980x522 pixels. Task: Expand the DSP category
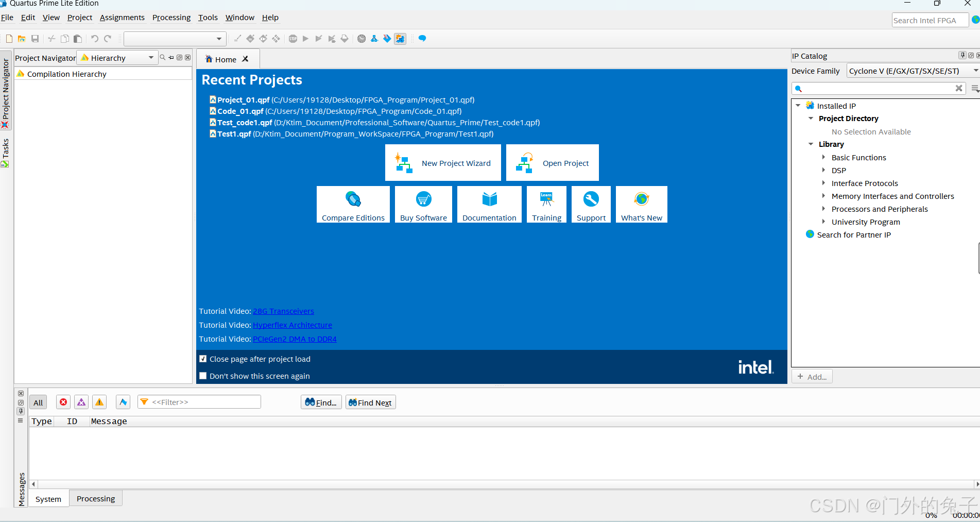tap(823, 170)
